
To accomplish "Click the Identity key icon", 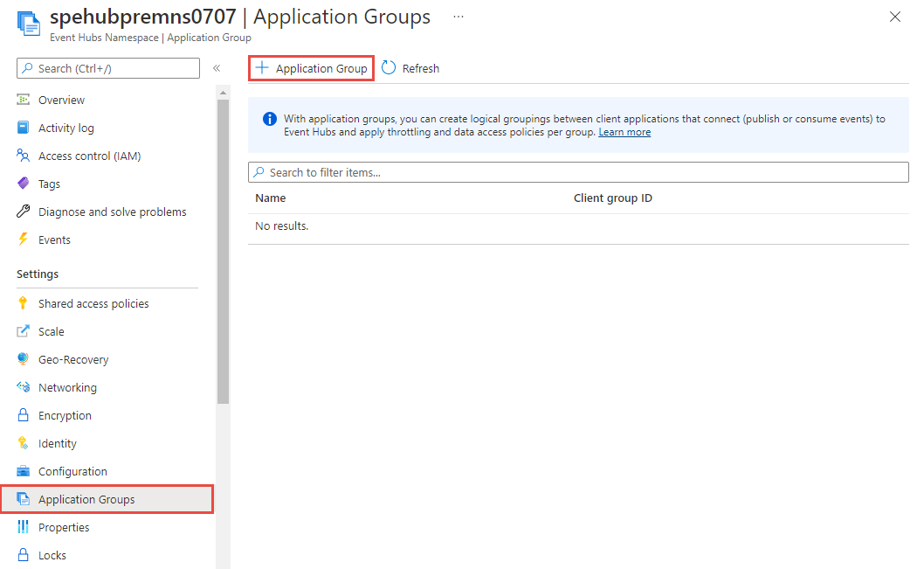I will point(23,443).
